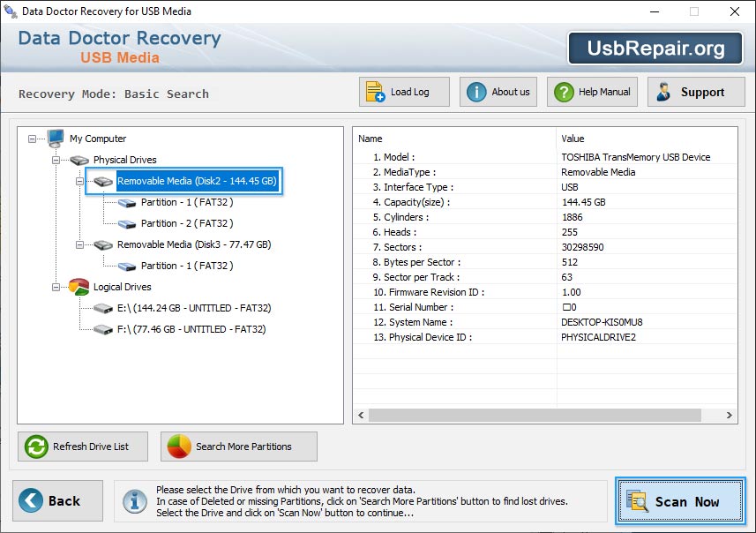Screen dimensions: 756x533
Task: Click the Help Manual question mark icon
Action: pyautogui.click(x=564, y=92)
